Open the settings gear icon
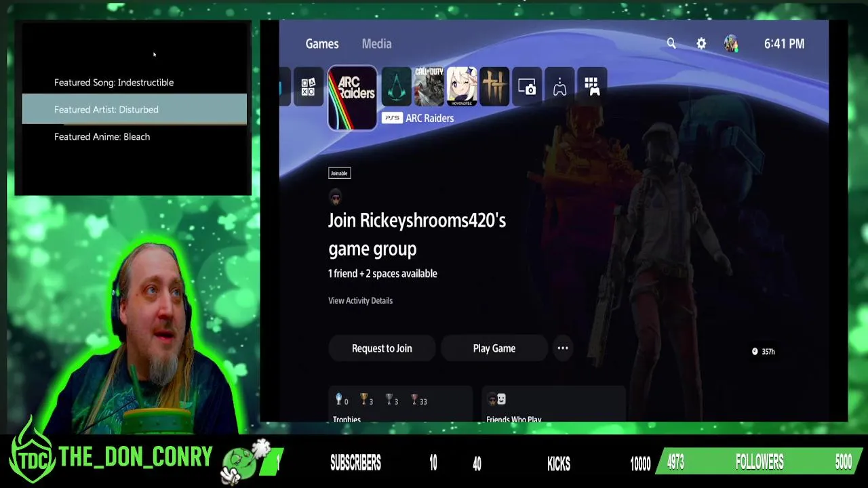868x488 pixels. click(x=701, y=43)
